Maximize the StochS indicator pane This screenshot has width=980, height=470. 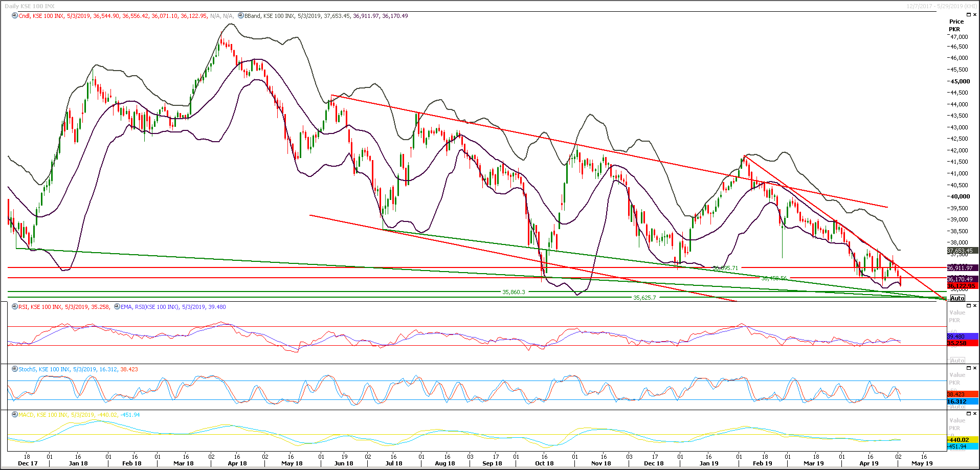[x=968, y=368]
